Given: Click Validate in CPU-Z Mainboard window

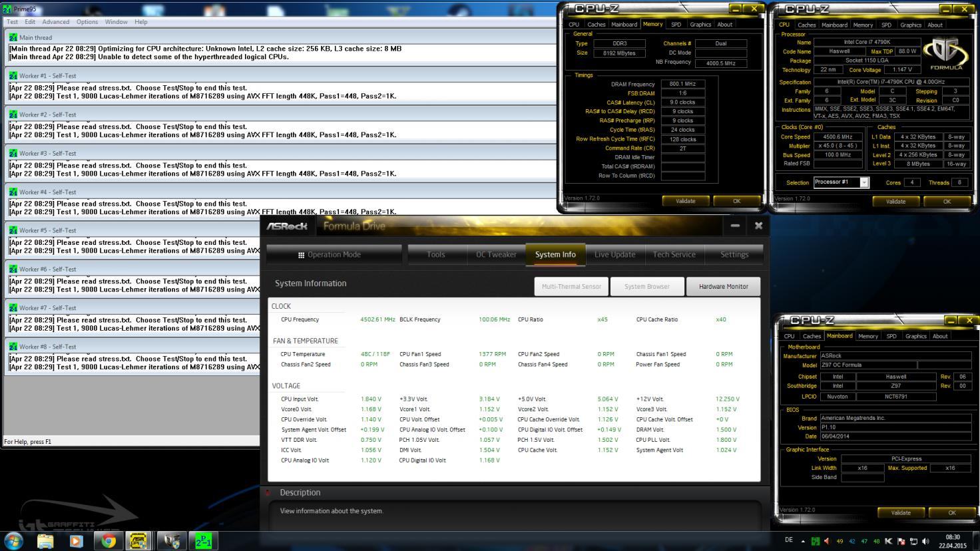Looking at the screenshot, I should coord(900,512).
